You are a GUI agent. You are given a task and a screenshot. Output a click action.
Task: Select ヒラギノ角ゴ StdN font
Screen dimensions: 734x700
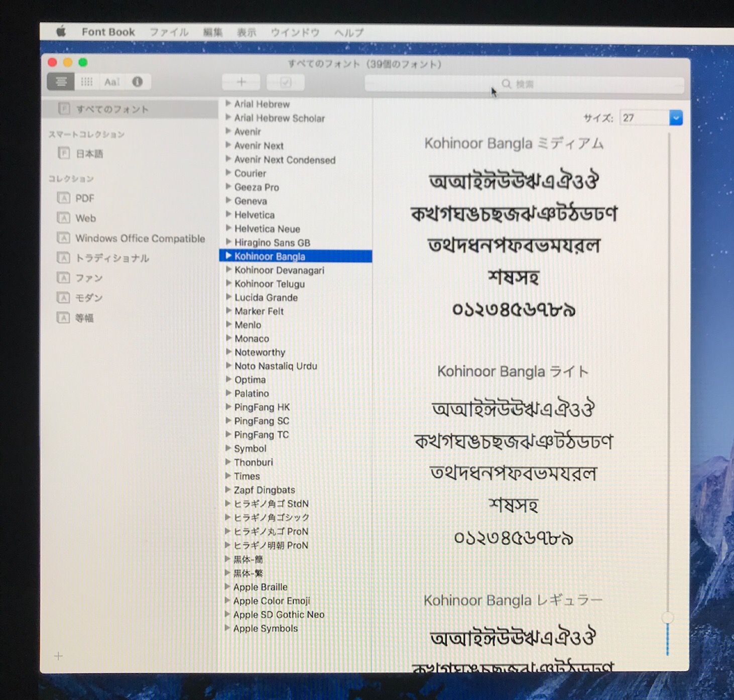(271, 504)
